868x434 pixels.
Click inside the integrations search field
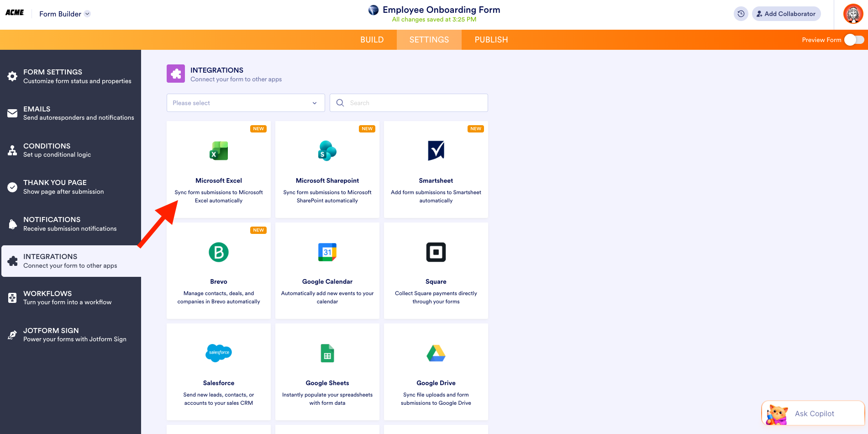point(408,103)
